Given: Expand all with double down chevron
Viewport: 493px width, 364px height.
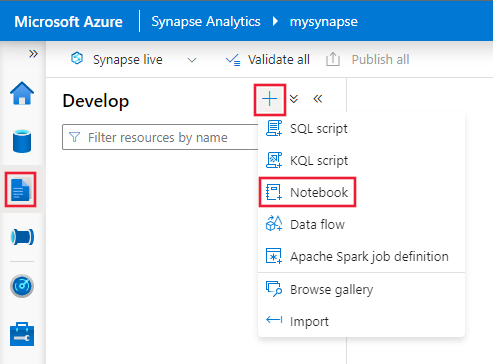Looking at the screenshot, I should (294, 99).
